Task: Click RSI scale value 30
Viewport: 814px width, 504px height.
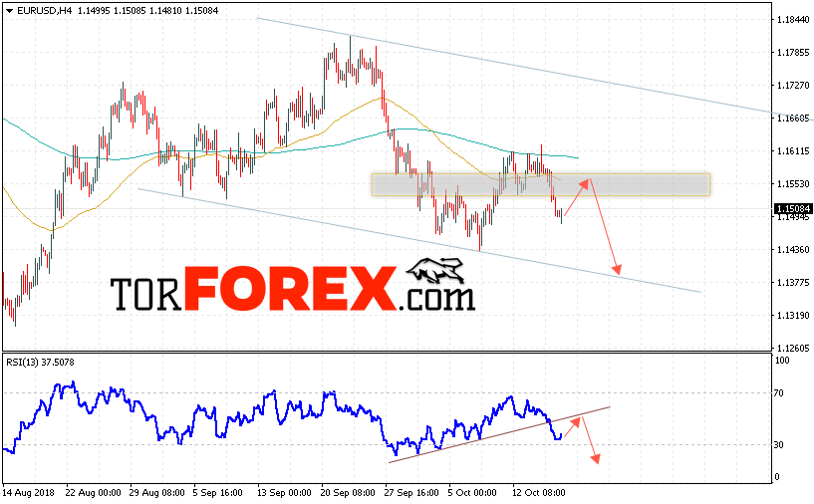Action: [x=779, y=445]
